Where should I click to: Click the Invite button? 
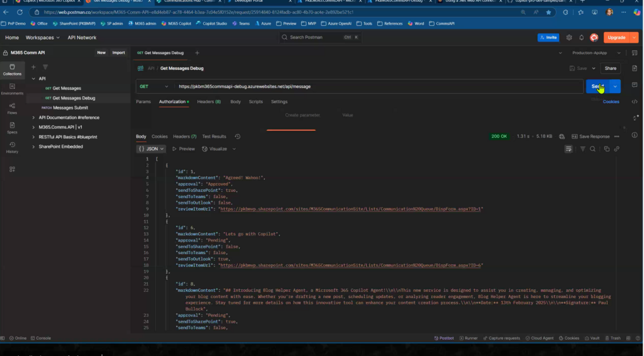548,37
